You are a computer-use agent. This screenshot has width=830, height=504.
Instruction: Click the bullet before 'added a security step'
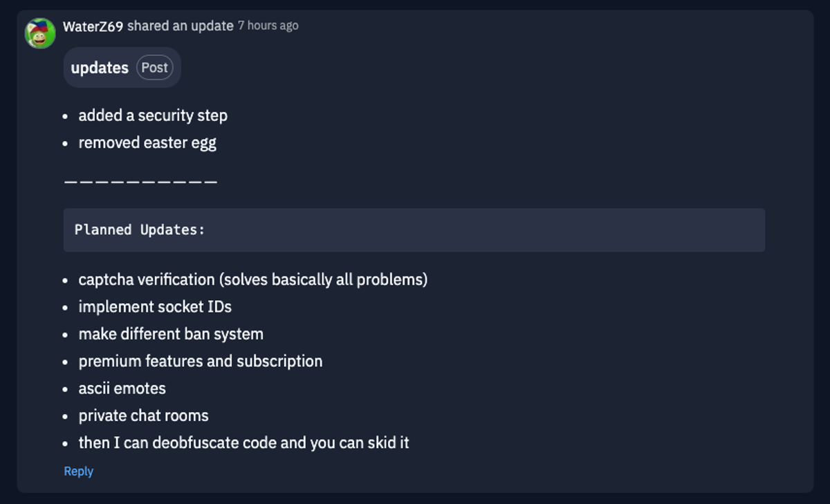click(x=65, y=117)
